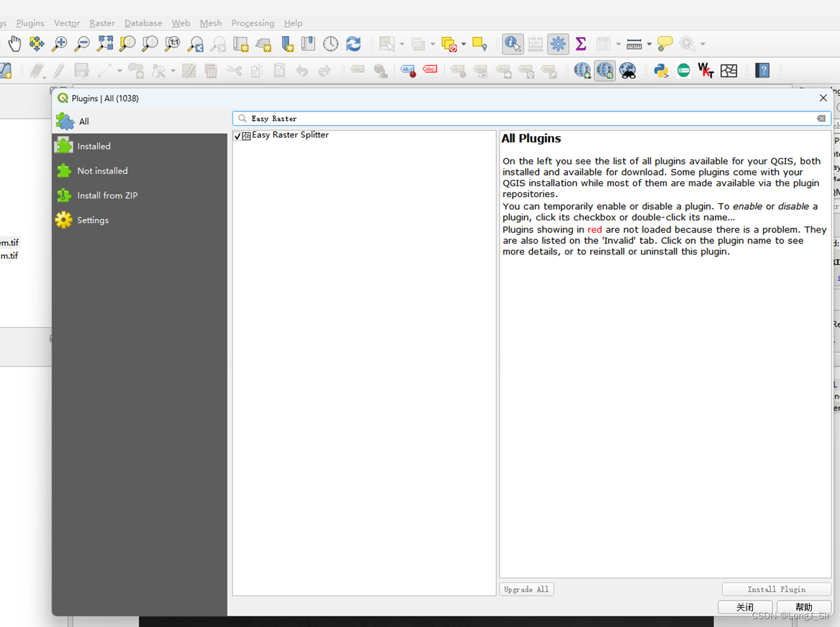The width and height of the screenshot is (840, 627).
Task: Select the Pan Map hand tool
Action: [14, 44]
